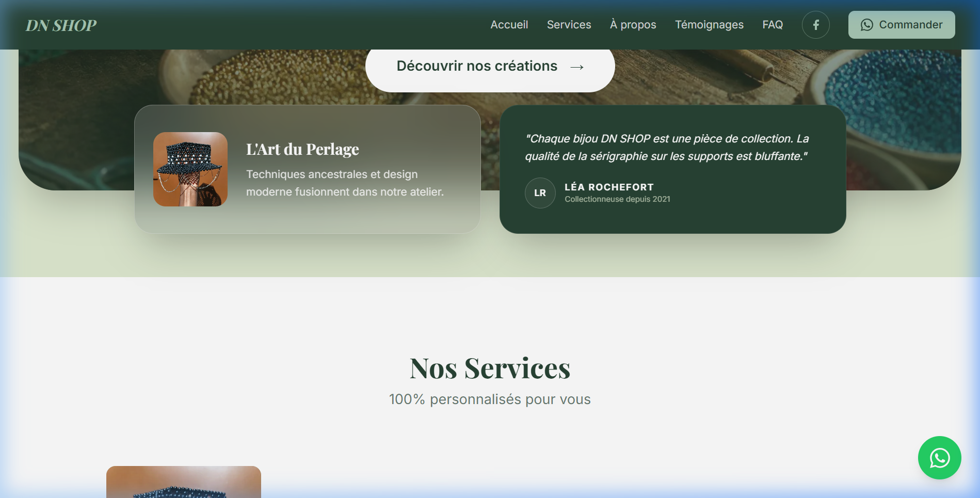Screen dimensions: 980x498
Task: Click the LR avatar circle
Action: (x=540, y=193)
